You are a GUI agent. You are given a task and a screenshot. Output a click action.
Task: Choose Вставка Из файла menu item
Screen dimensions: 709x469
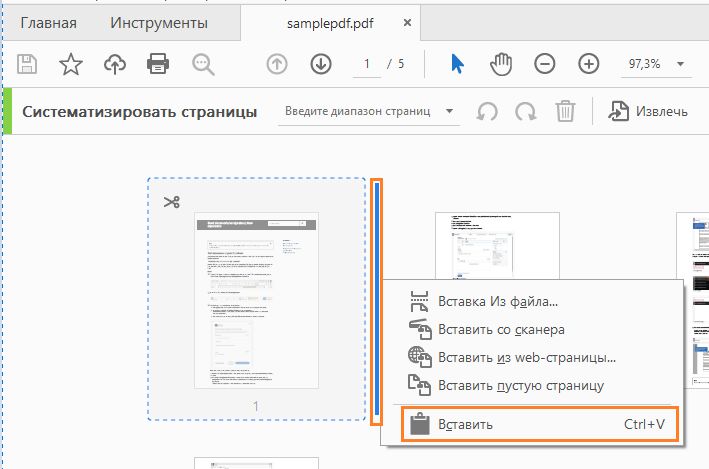533,301
